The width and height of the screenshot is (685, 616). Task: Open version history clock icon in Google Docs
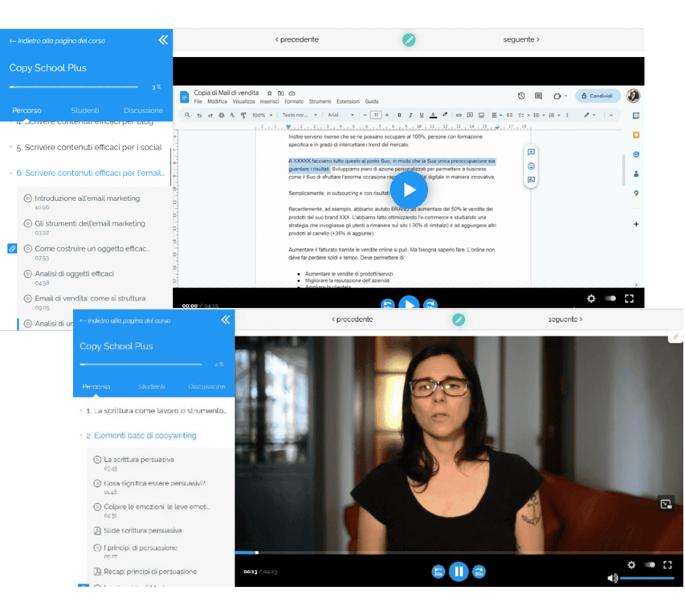click(x=521, y=96)
